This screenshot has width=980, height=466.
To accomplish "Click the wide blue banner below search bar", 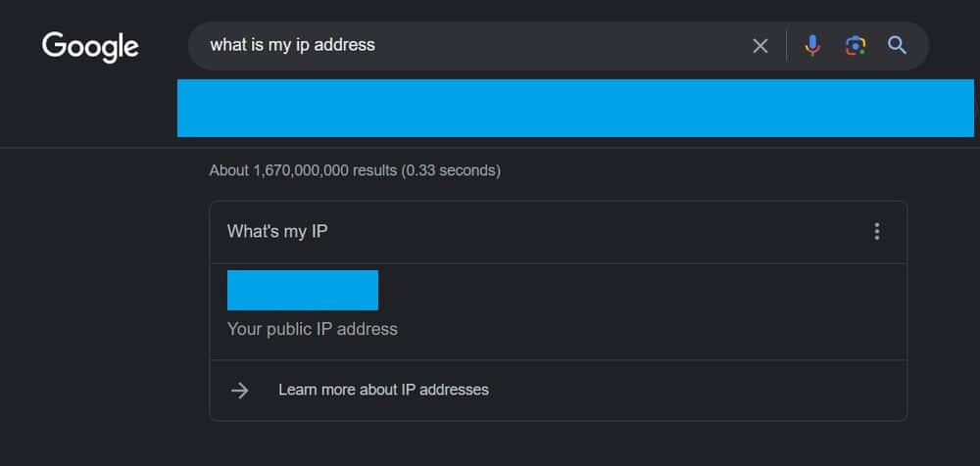I will tap(575, 108).
